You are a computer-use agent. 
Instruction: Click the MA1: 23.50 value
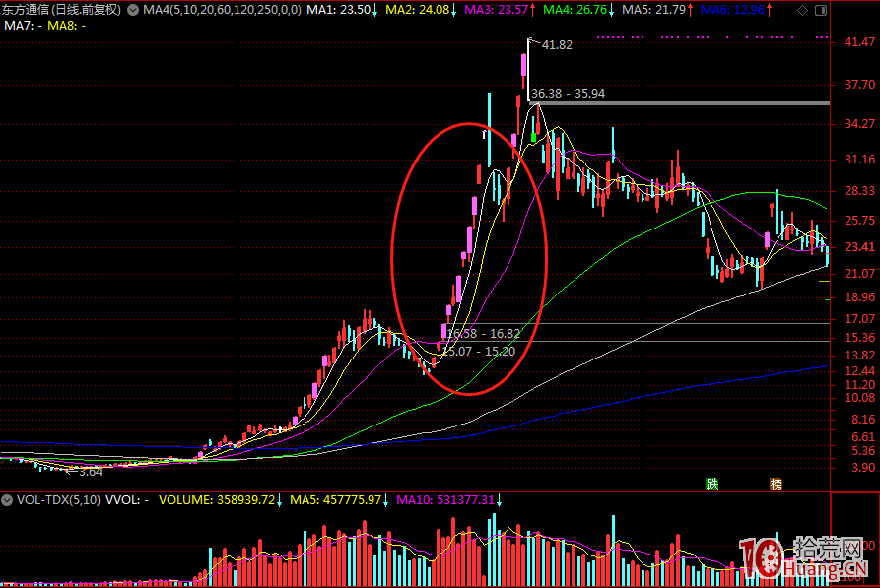(x=339, y=10)
